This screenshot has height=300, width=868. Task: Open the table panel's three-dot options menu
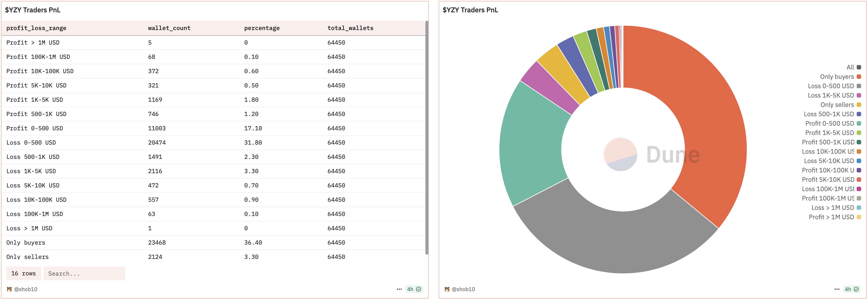399,289
